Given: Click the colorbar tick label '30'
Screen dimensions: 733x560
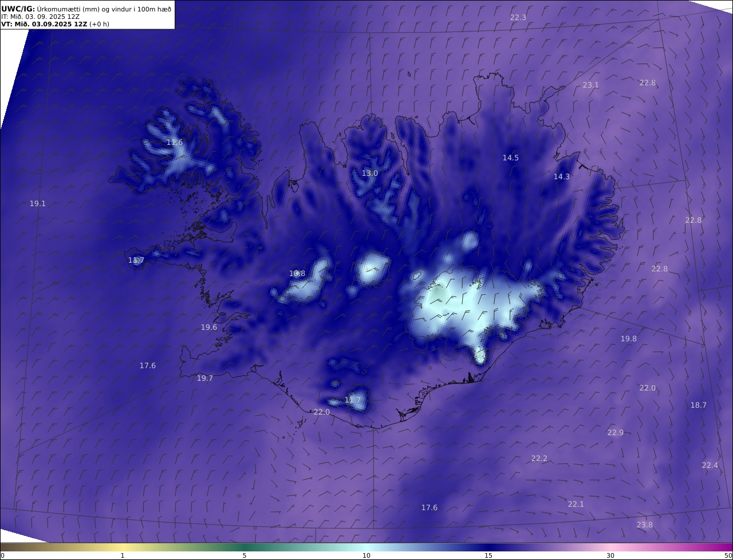Looking at the screenshot, I should [x=610, y=556].
